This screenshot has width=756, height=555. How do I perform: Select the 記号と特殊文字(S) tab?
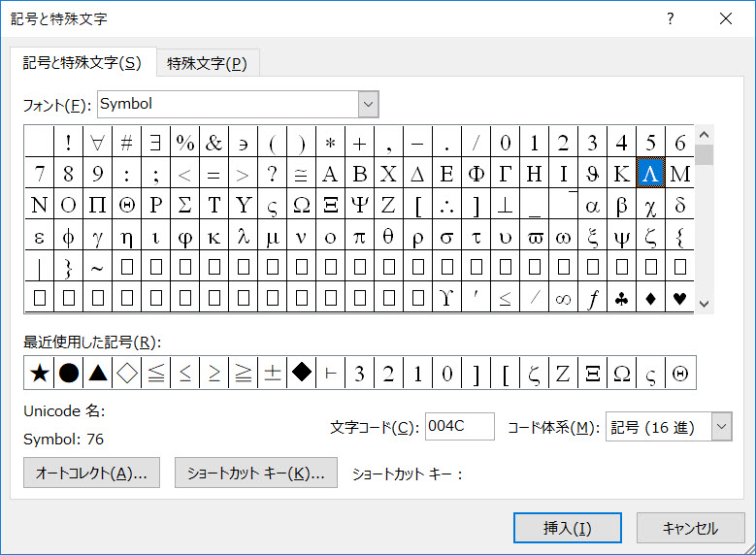point(82,63)
